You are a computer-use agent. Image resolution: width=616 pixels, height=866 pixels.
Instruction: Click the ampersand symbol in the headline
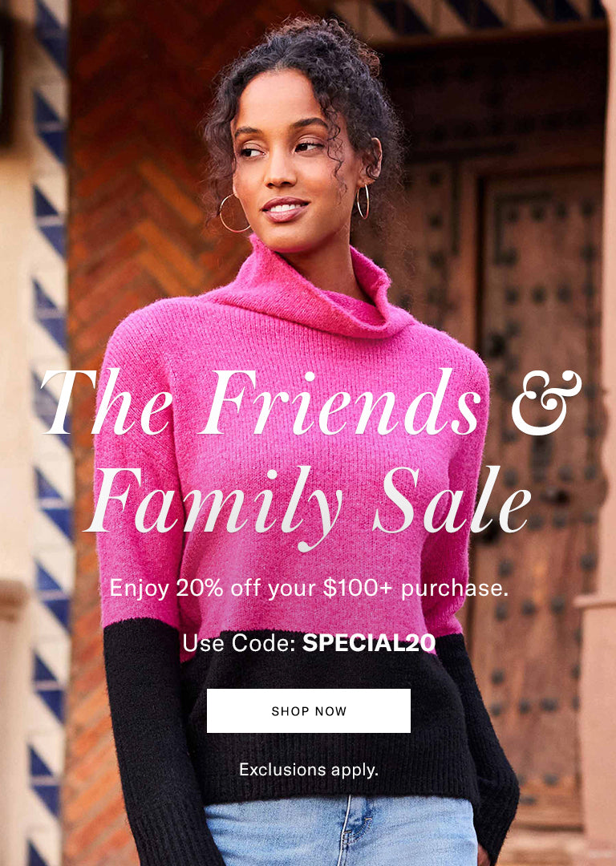pos(546,402)
